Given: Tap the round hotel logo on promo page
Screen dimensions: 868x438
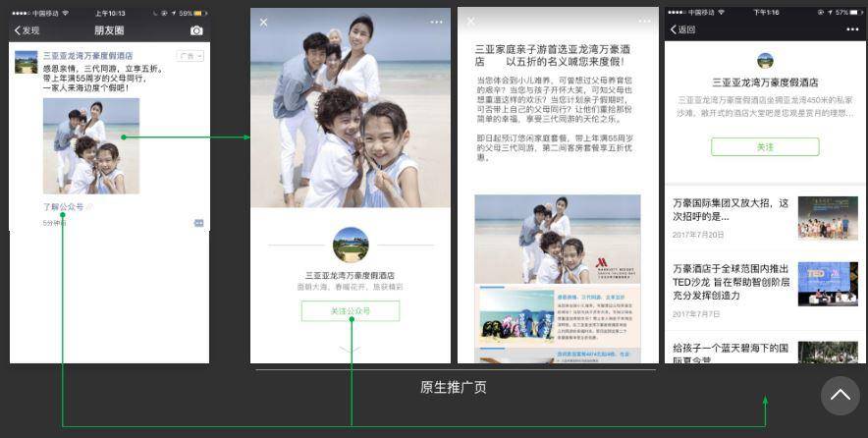Looking at the screenshot, I should point(351,245).
